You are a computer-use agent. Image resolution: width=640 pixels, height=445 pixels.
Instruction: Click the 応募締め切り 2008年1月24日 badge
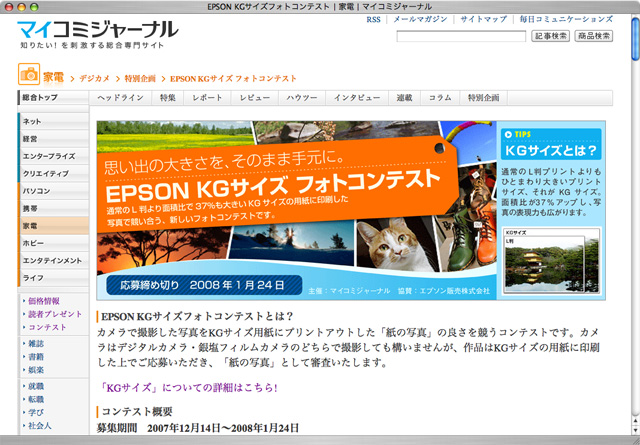[x=204, y=285]
